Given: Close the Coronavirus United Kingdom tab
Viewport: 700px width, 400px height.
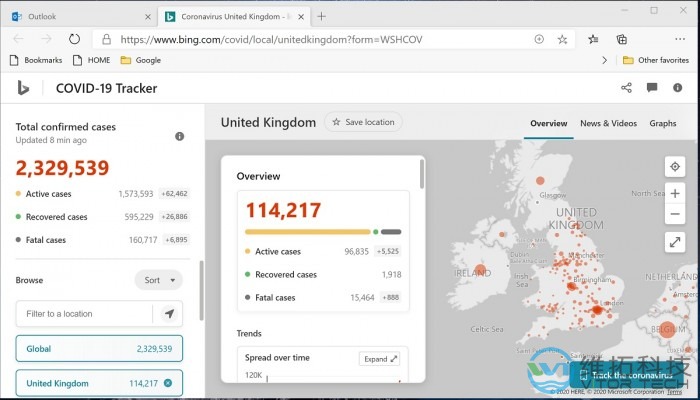Looking at the screenshot, I should (x=301, y=17).
